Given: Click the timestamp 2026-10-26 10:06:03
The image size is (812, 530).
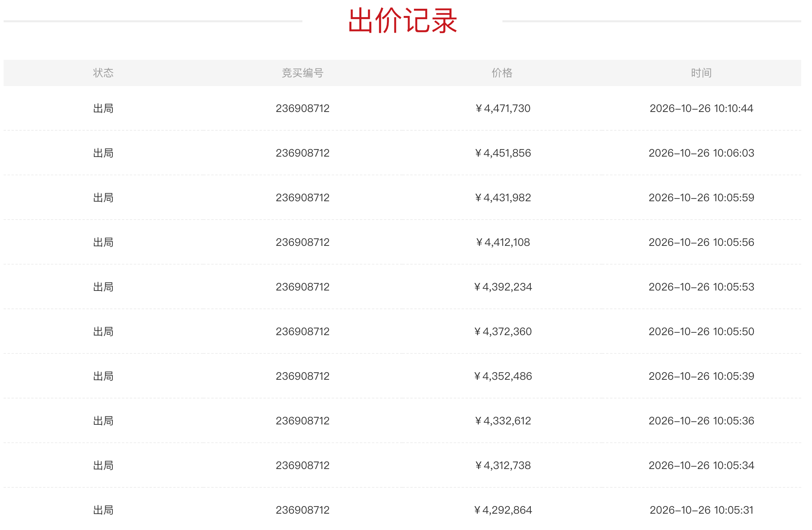Looking at the screenshot, I should (702, 153).
